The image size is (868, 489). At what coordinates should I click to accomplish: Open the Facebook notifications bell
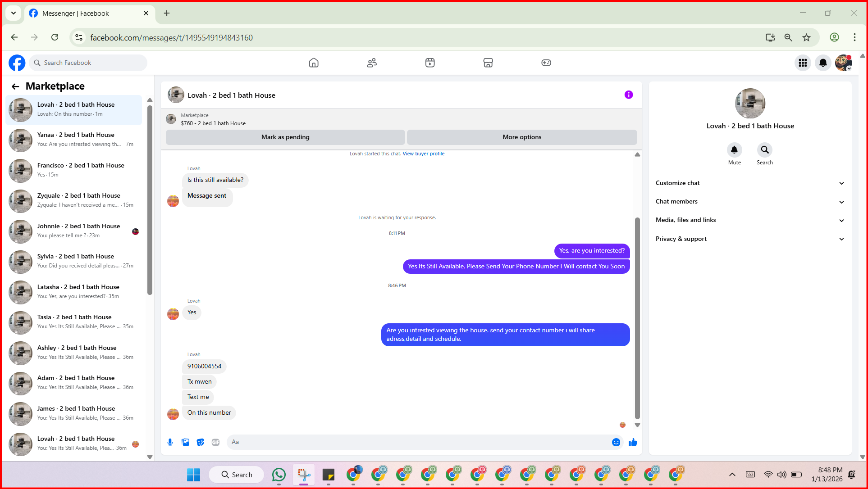point(823,63)
